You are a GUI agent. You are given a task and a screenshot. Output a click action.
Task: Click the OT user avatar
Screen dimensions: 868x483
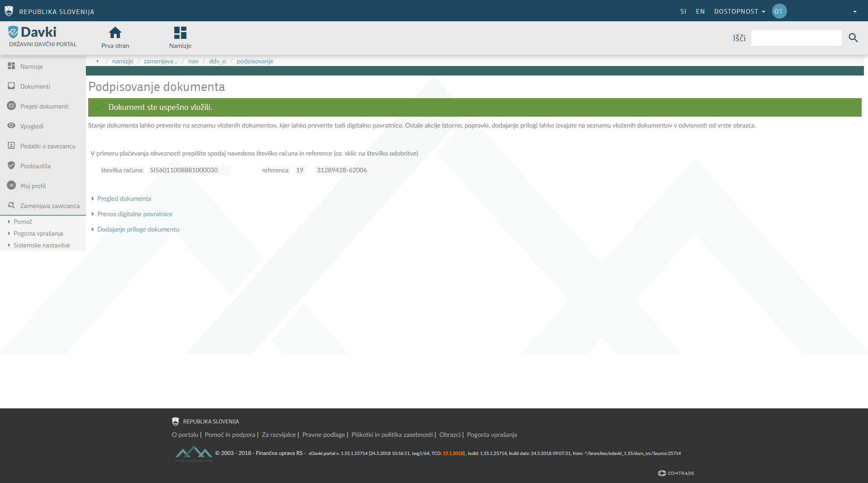779,11
